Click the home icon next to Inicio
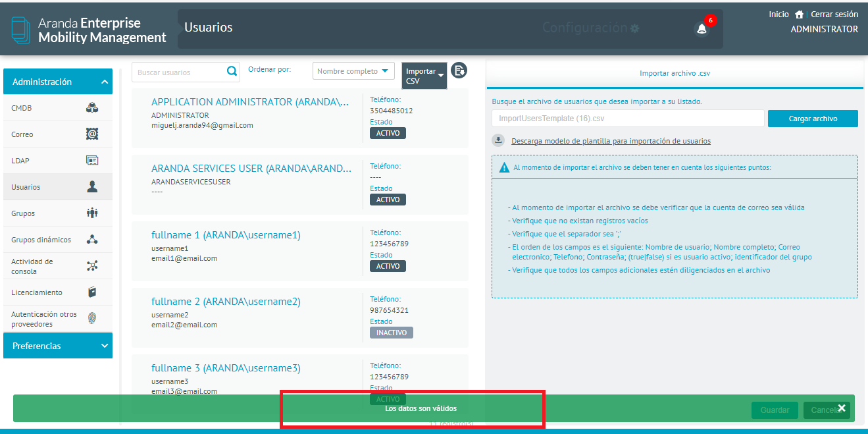This screenshot has height=434, width=868. click(799, 14)
